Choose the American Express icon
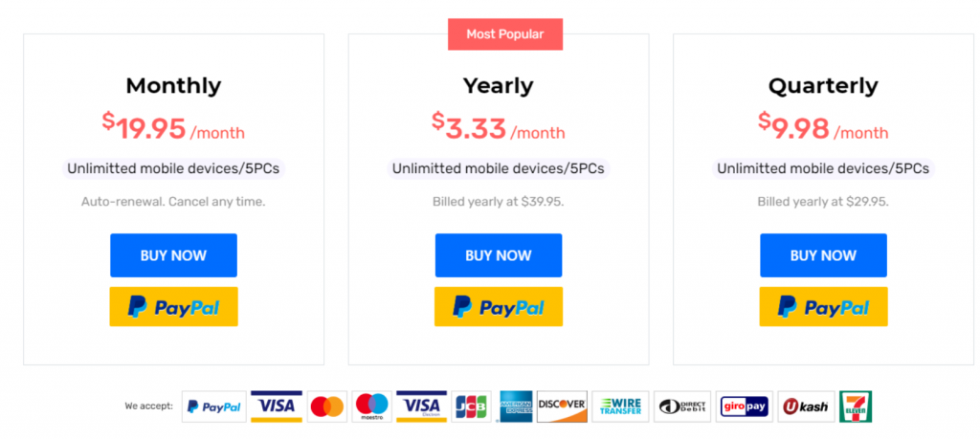The height and width of the screenshot is (439, 980). [515, 406]
